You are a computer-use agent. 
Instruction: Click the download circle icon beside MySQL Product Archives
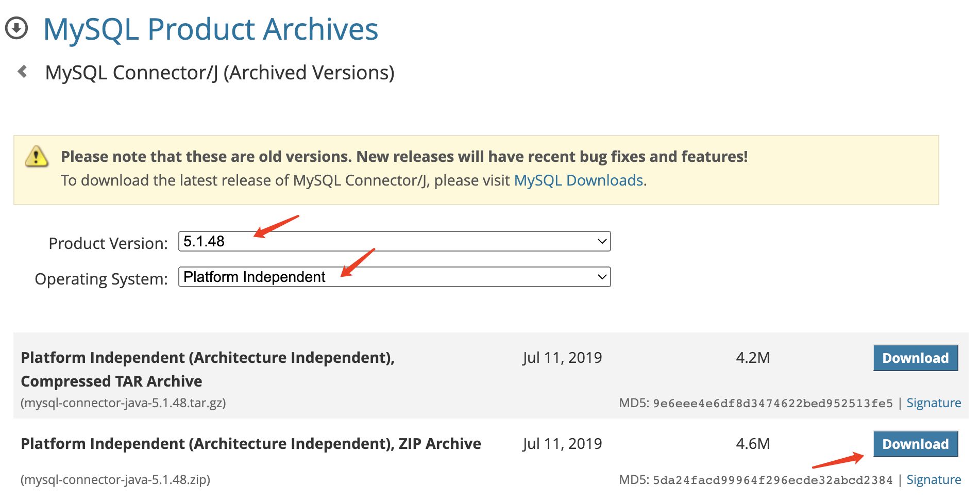[16, 28]
